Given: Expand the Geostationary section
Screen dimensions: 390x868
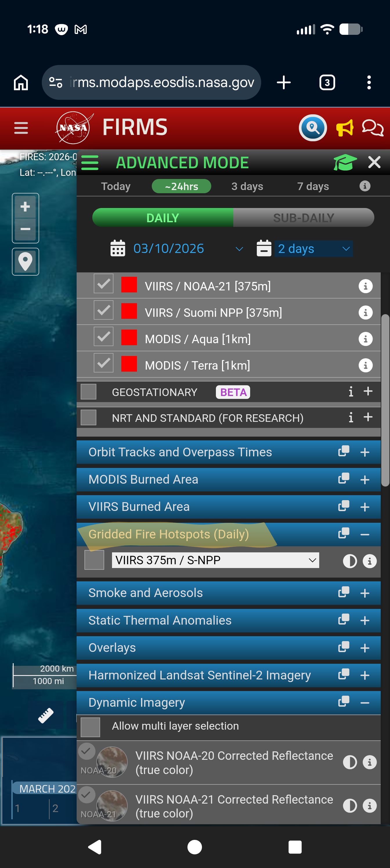Looking at the screenshot, I should tap(368, 391).
